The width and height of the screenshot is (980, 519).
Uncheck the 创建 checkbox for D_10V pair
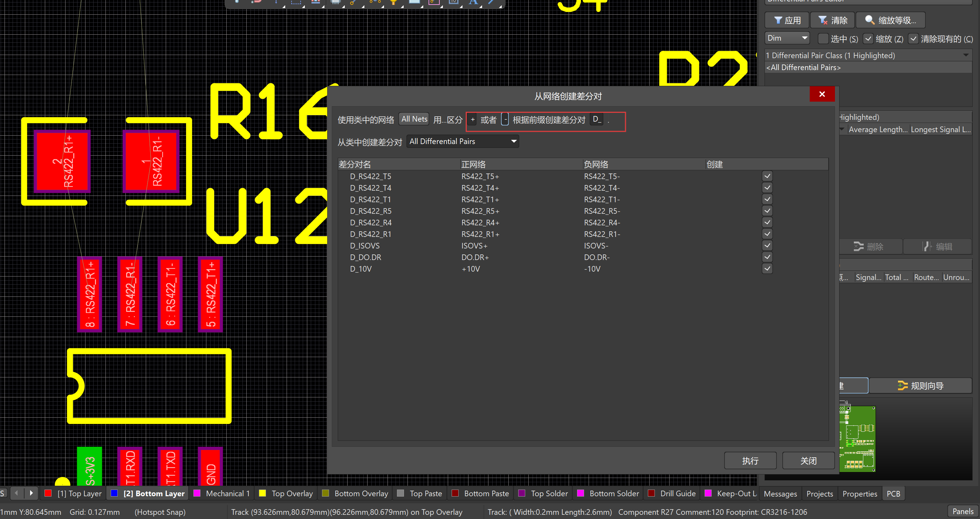coord(767,269)
